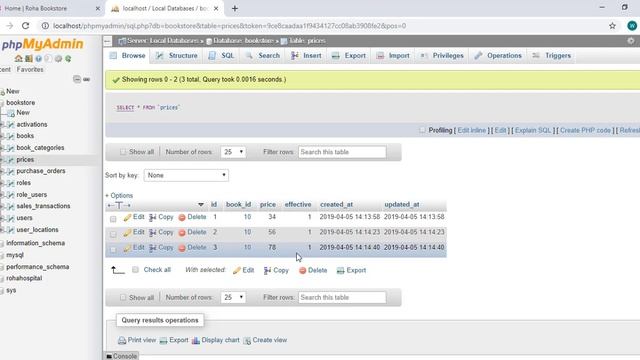Image resolution: width=640 pixels, height=360 pixels.
Task: Open the column display triangle dropdown in header
Action: [201, 204]
